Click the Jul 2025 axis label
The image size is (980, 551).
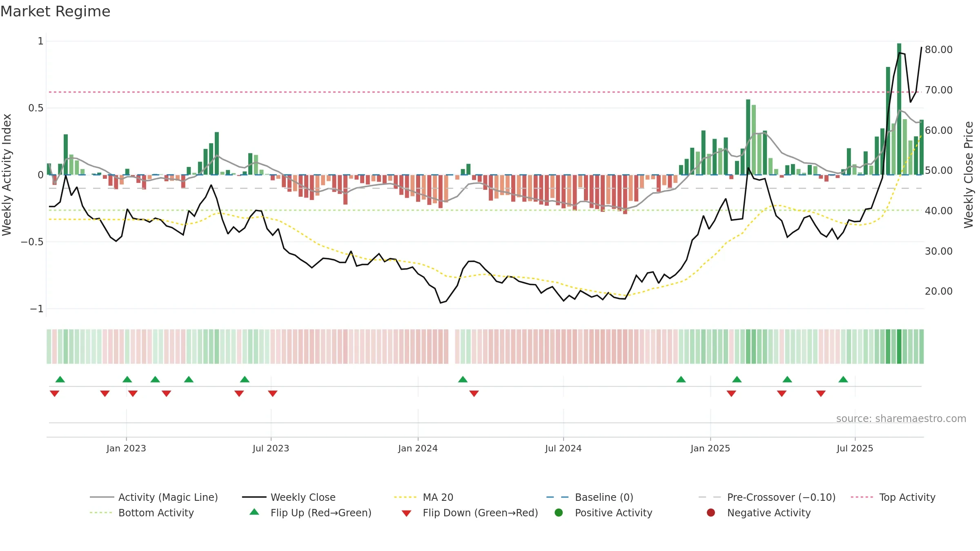855,448
